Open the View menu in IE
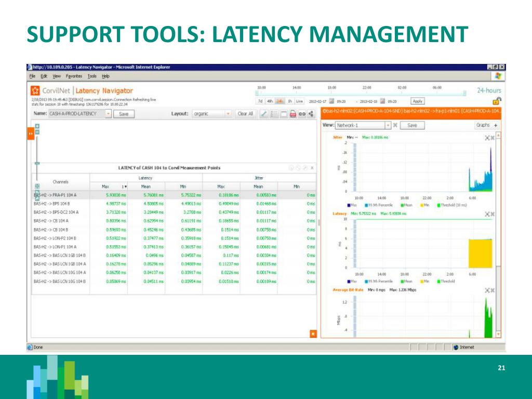Image resolution: width=532 pixels, height=399 pixels. 57,76
